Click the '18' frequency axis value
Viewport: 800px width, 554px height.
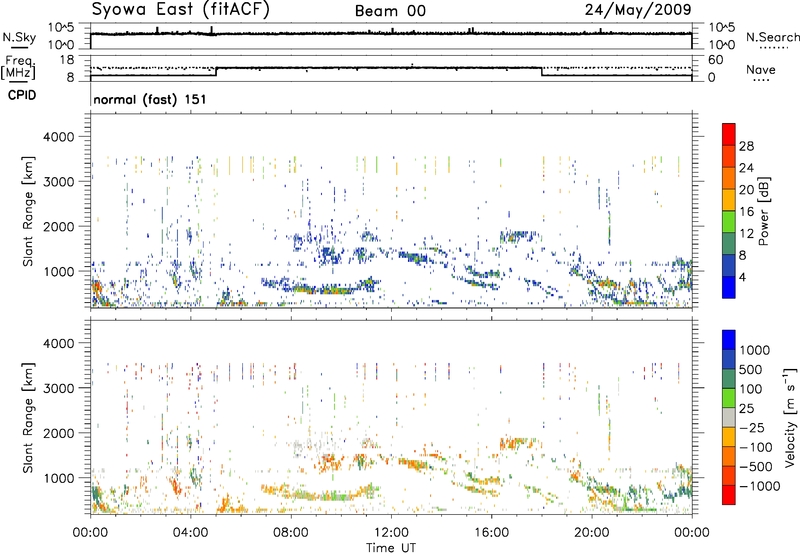(66, 60)
